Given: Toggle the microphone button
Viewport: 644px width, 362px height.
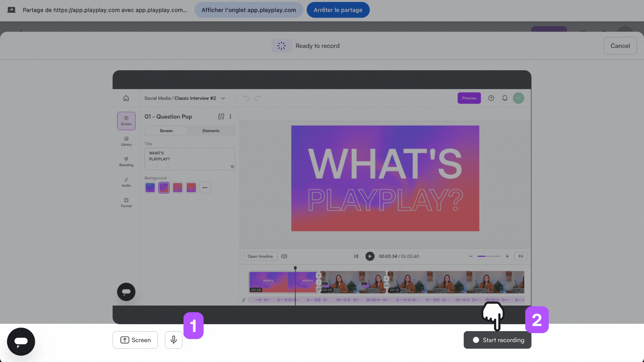Looking at the screenshot, I should click(173, 340).
